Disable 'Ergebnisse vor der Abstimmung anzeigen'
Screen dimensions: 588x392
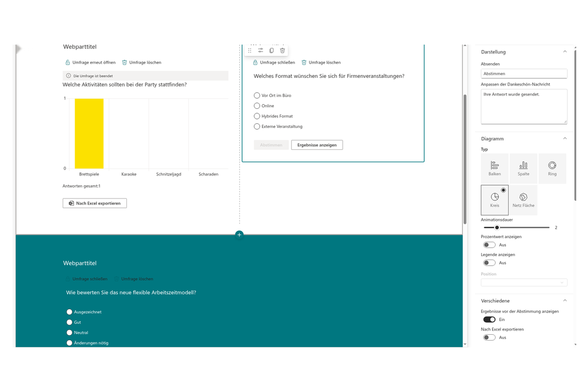(489, 319)
